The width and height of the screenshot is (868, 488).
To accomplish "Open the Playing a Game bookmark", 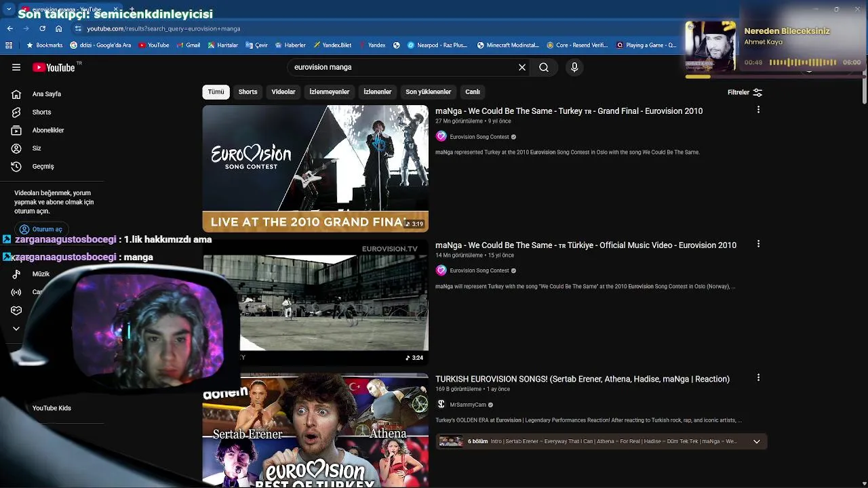I will pos(646,45).
